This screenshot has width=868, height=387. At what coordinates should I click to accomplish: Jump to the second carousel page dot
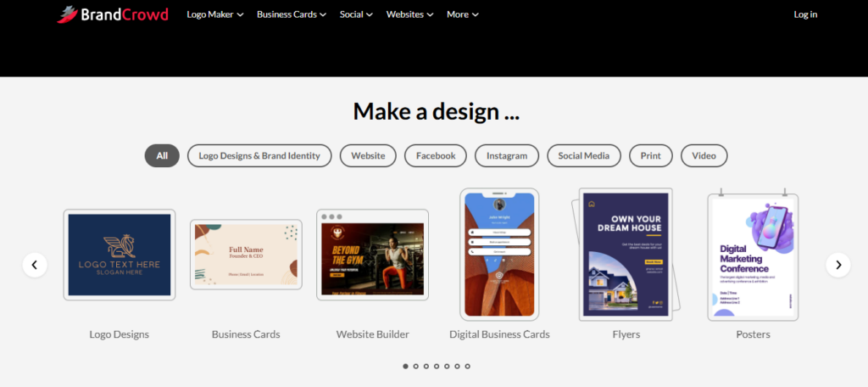[x=415, y=367]
